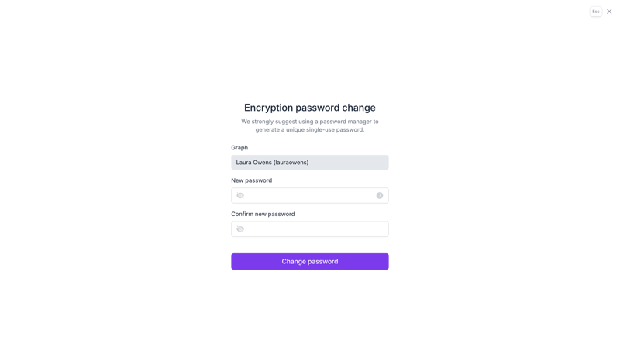Click the Encryption password change heading
This screenshot has width=620, height=364.
tap(310, 108)
